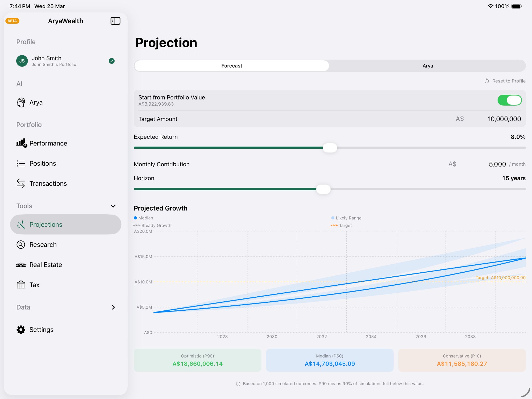Screen dimensions: 532x399
Task: Expand the Data section chevron
Action: (113, 307)
